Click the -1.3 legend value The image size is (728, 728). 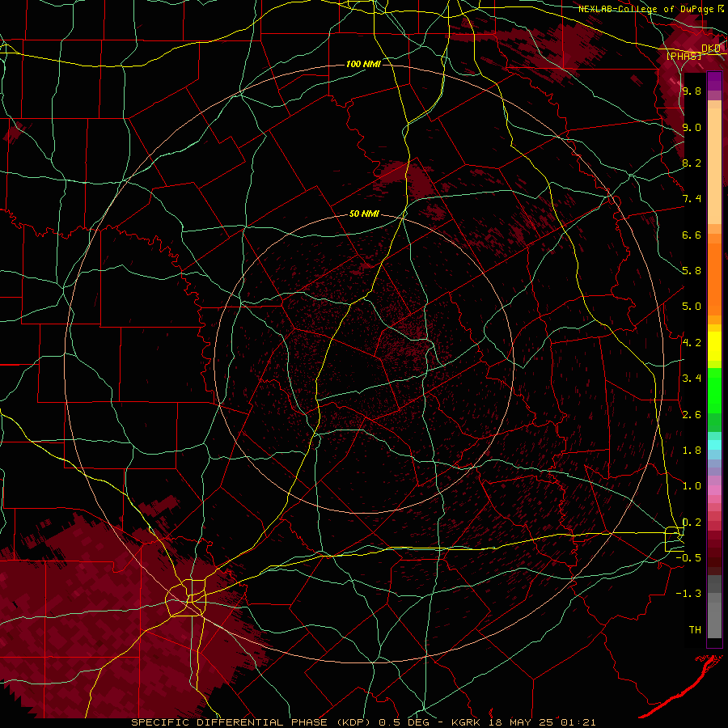click(x=688, y=594)
